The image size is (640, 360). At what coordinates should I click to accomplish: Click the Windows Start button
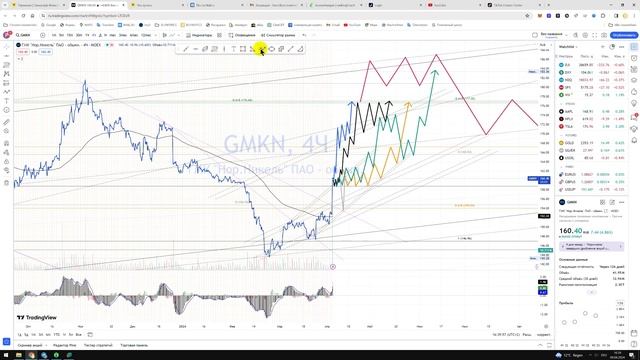click(6, 355)
